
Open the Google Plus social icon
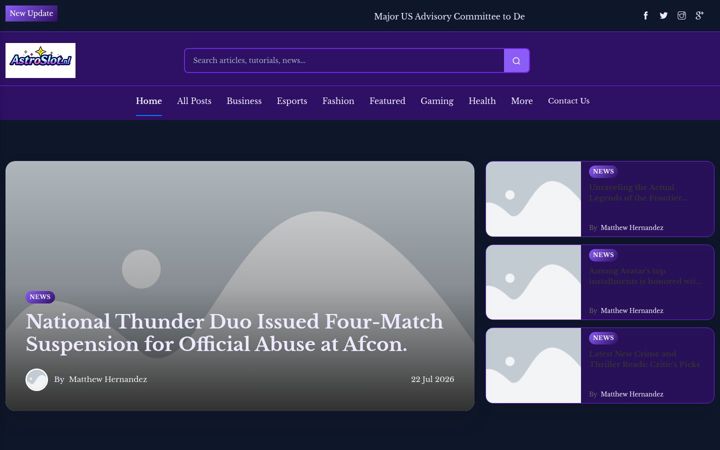tap(699, 16)
